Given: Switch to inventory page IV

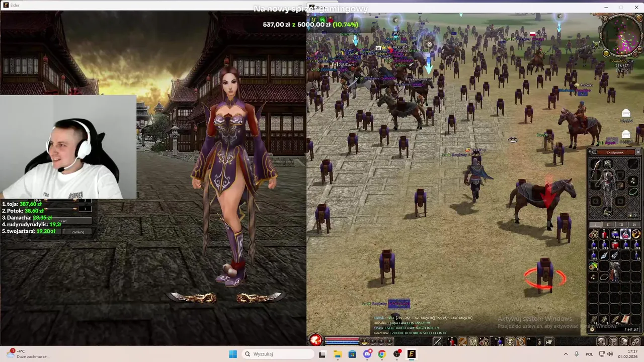Looking at the screenshot, I should click(634, 225).
